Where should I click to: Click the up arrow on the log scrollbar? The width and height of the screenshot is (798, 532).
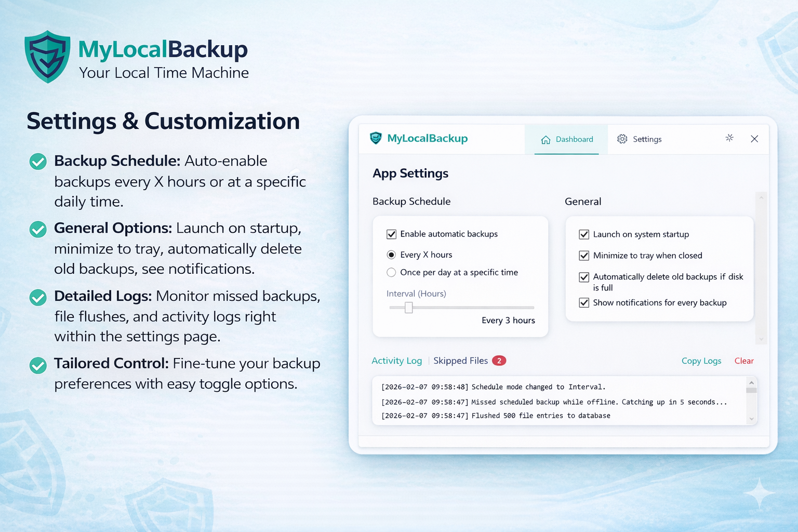click(751, 383)
